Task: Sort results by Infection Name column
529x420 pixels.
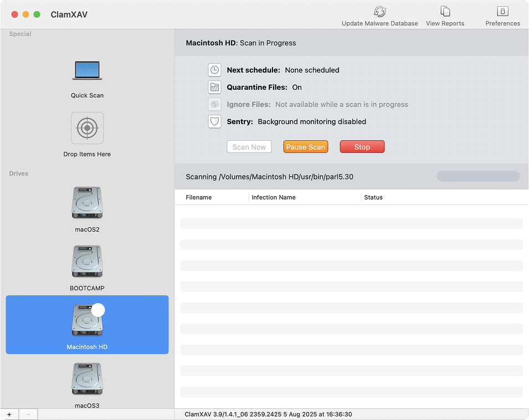Action: pos(274,197)
